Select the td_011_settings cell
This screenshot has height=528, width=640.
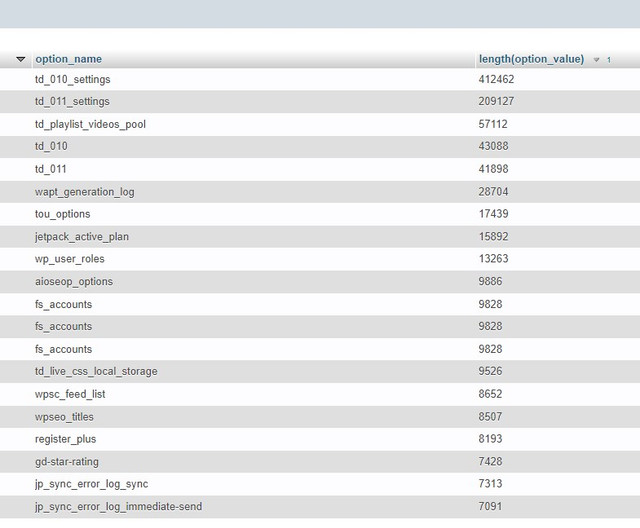tap(72, 102)
